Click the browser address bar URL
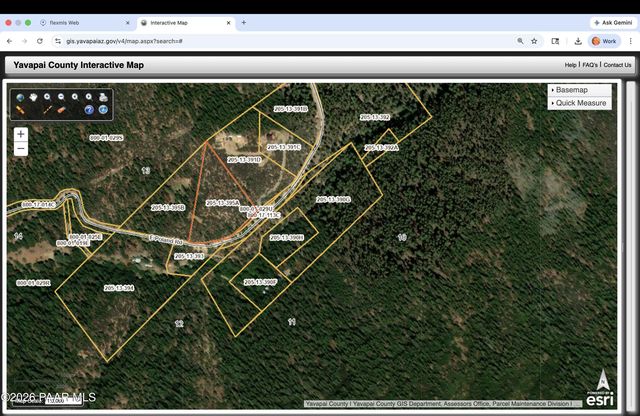This screenshot has height=416, width=640. pos(124,41)
